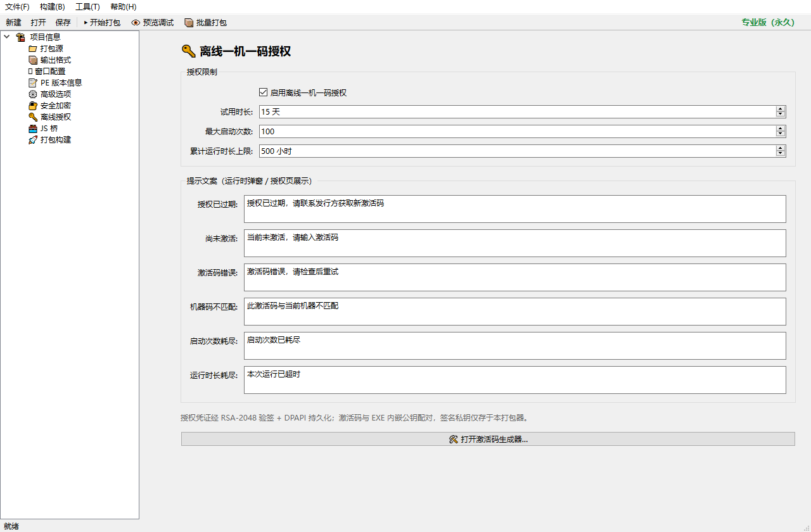Click the PE 版本信息 document icon
The image size is (811, 532).
tap(33, 83)
